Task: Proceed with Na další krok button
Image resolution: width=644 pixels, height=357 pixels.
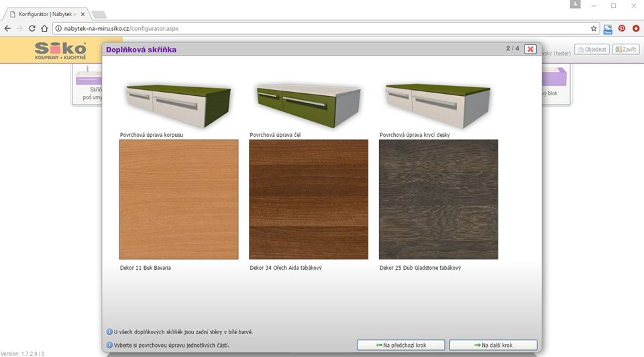Action: [493, 345]
